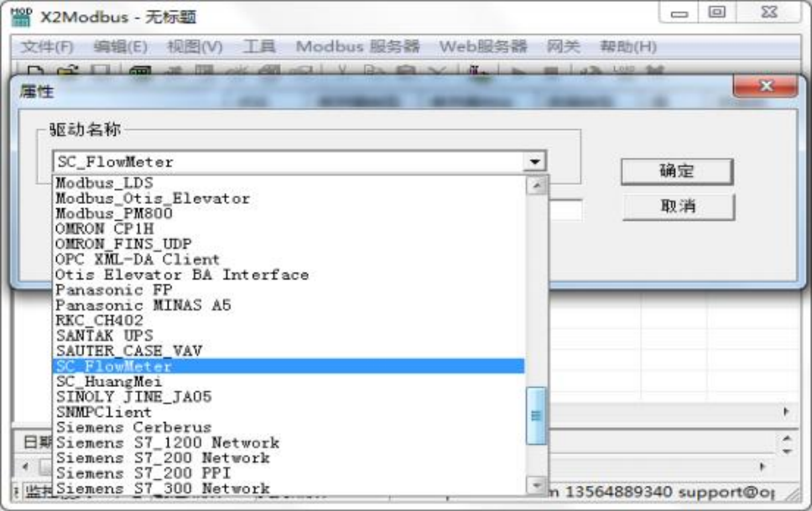Image resolution: width=812 pixels, height=511 pixels.
Task: Click the X2Modbus app icon in title bar
Action: point(21,17)
